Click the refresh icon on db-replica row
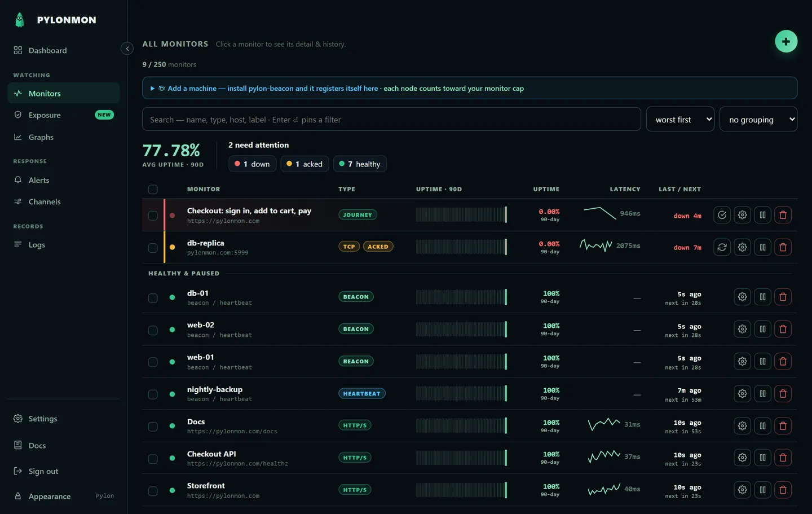The image size is (812, 514). [x=722, y=247]
